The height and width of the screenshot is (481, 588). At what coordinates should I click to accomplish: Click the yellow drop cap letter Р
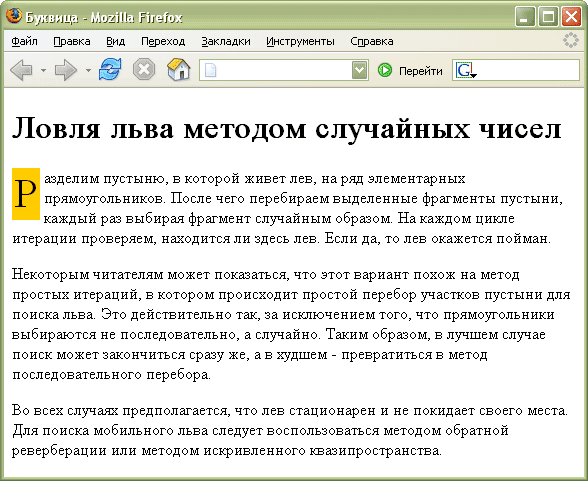(26, 194)
